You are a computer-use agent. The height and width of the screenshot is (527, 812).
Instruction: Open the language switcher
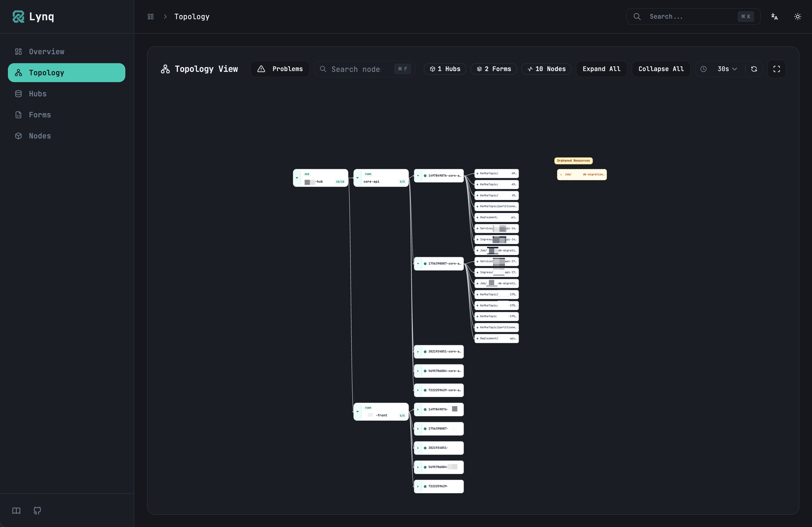pyautogui.click(x=774, y=16)
